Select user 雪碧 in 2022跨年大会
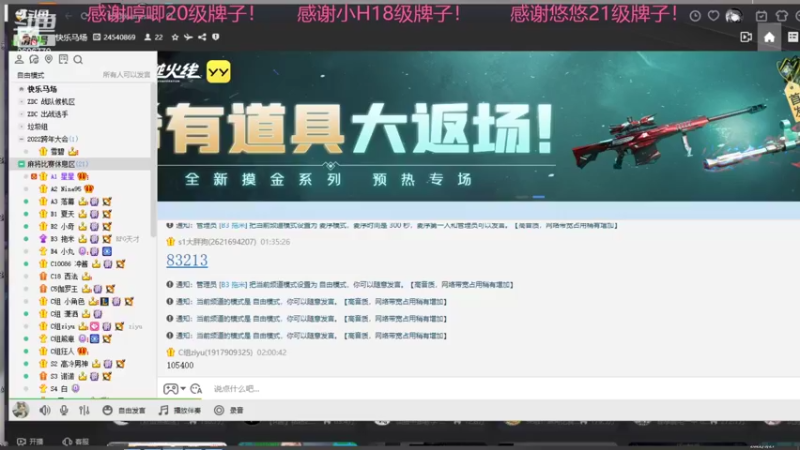The height and width of the screenshot is (450, 800). 58,152
